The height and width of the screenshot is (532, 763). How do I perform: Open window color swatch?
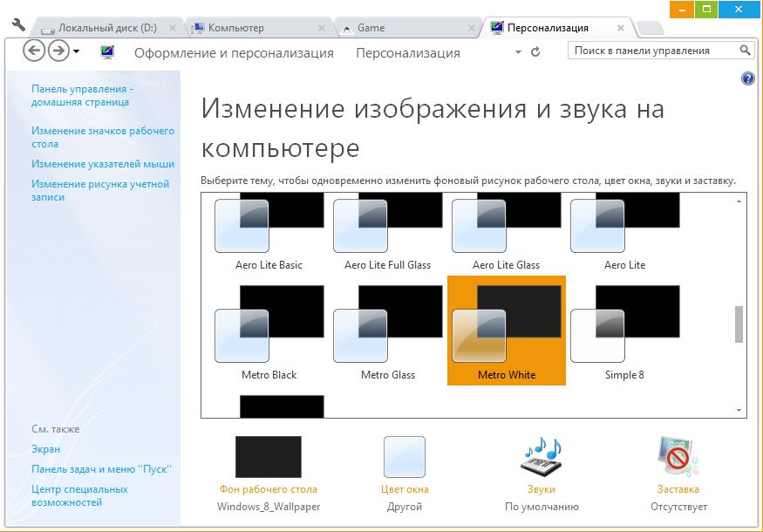pos(405,456)
